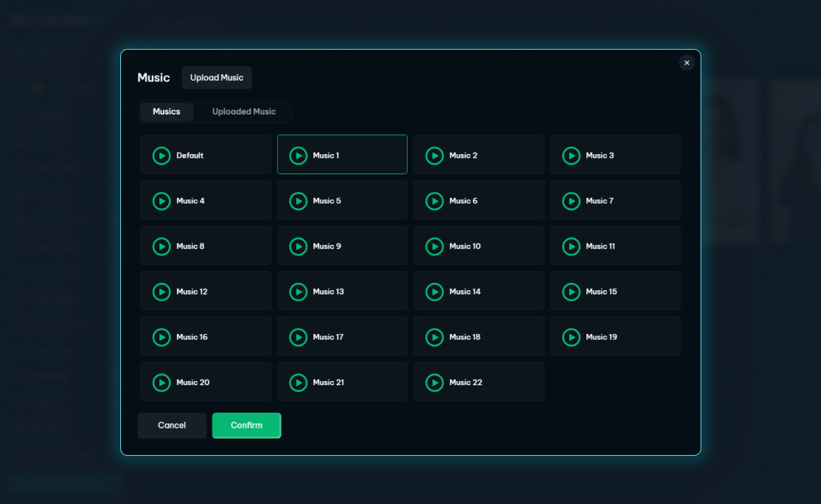Click the Upload Music button
The width and height of the screenshot is (821, 504).
[217, 78]
